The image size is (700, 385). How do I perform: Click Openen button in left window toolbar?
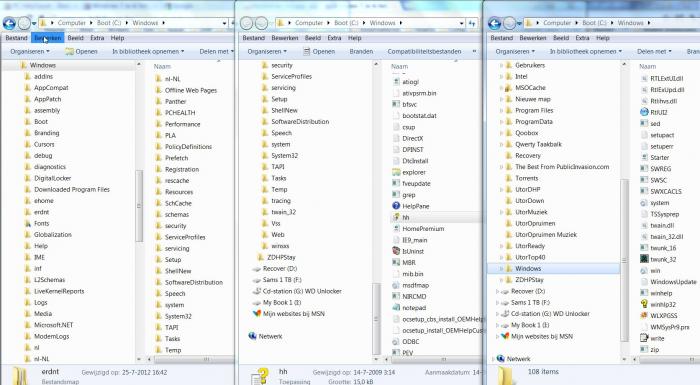point(81,51)
